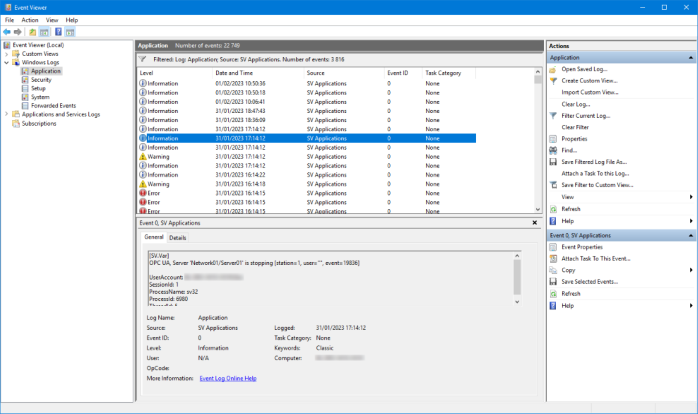Sort events by Date and Time column
Screen dimensions: 698x414
pyautogui.click(x=233, y=73)
